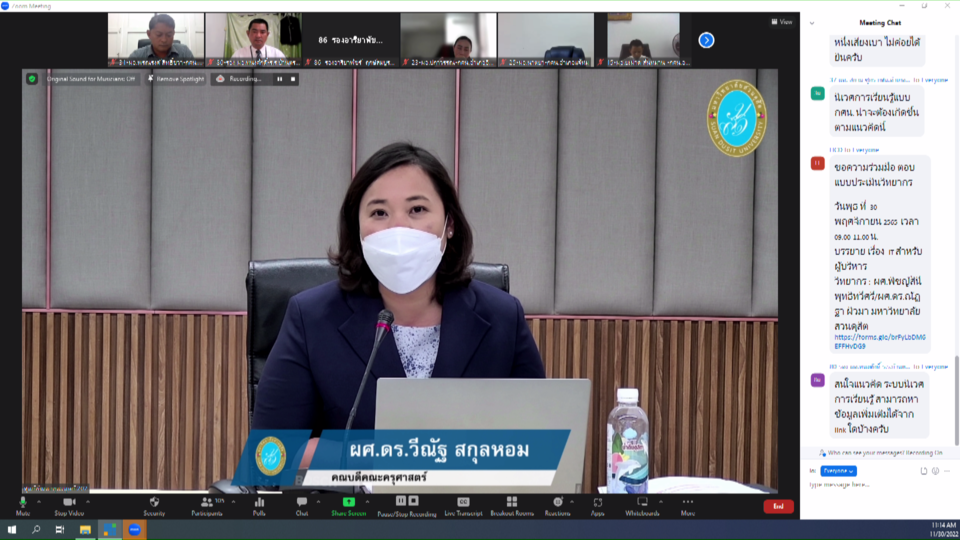Image resolution: width=960 pixels, height=540 pixels.
Task: Open Windows taskbar search
Action: (x=36, y=530)
